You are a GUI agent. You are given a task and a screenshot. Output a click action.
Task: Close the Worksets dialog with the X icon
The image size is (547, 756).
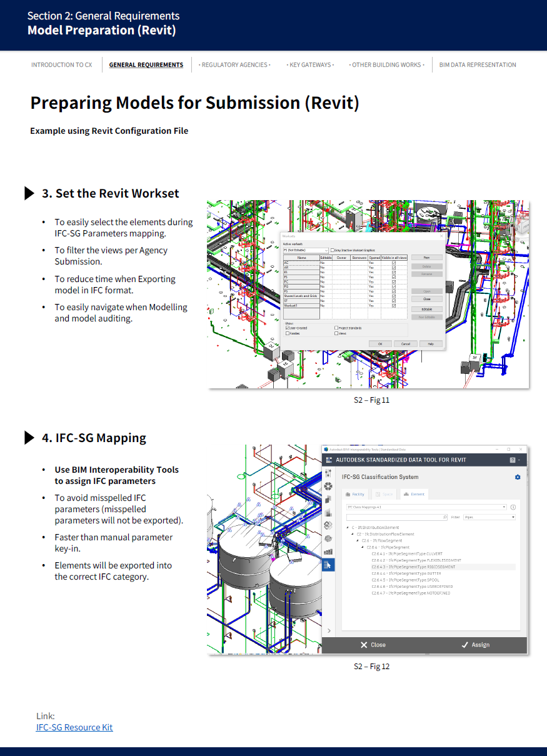(x=441, y=236)
